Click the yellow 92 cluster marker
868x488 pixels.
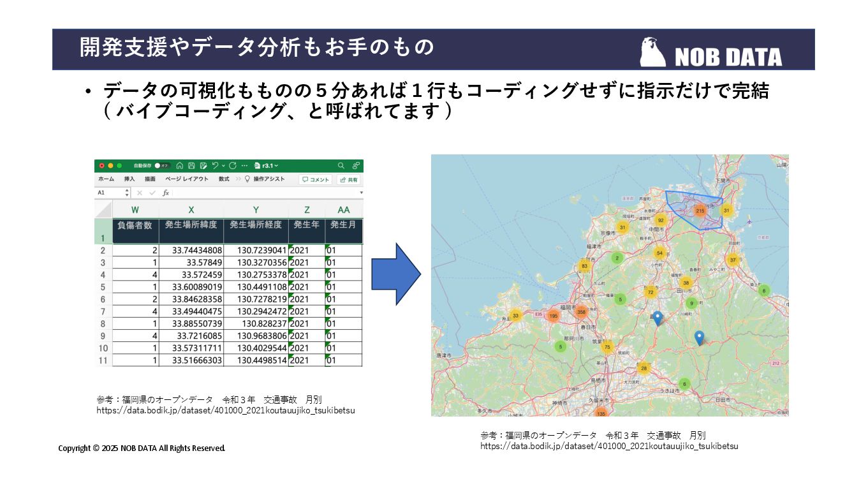[661, 220]
